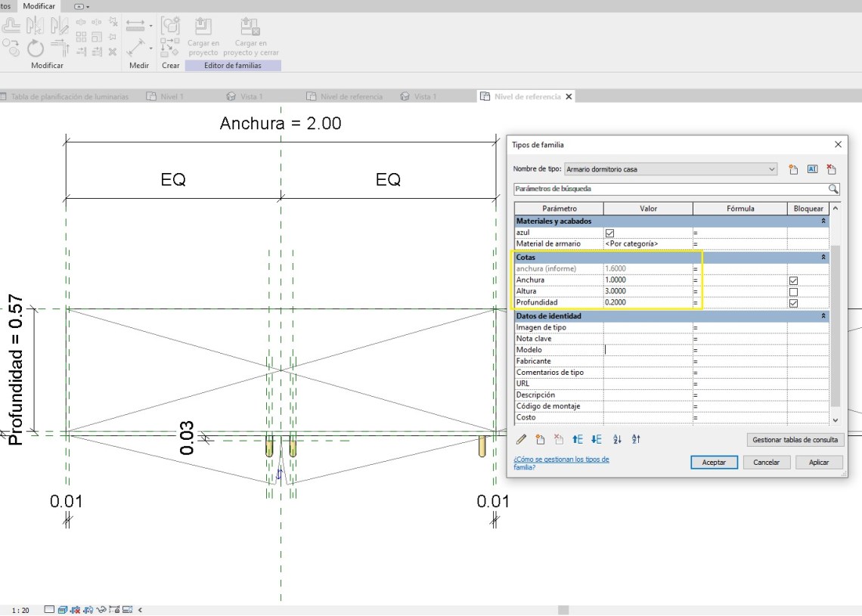Click the Parámetros de búsqueda search field
Image resolution: width=862 pixels, height=616 pixels.
669,189
